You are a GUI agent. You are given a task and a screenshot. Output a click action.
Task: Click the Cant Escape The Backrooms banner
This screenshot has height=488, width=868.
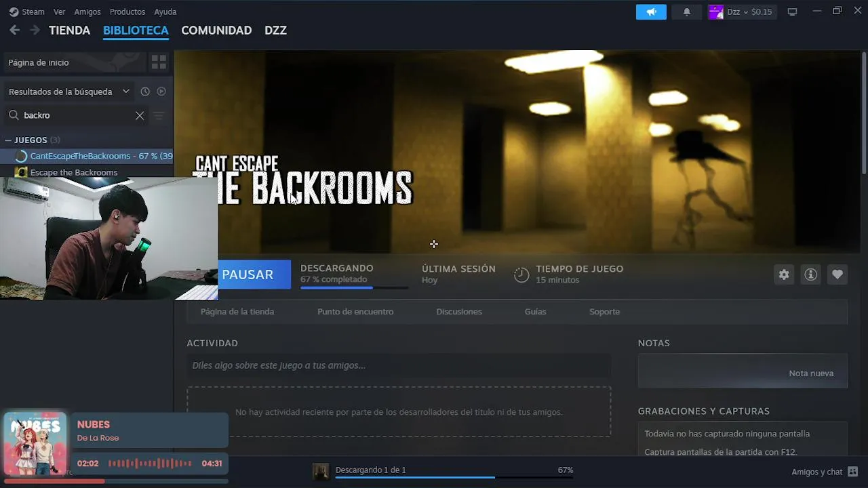pyautogui.click(x=517, y=152)
